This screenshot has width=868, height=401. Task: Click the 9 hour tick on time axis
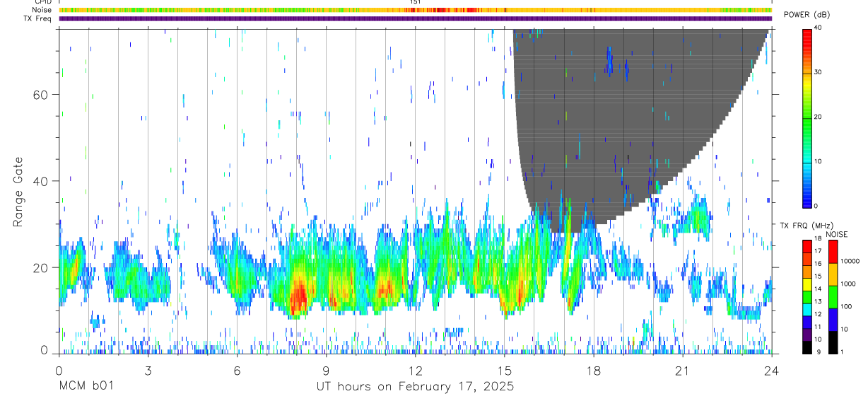[x=326, y=370]
